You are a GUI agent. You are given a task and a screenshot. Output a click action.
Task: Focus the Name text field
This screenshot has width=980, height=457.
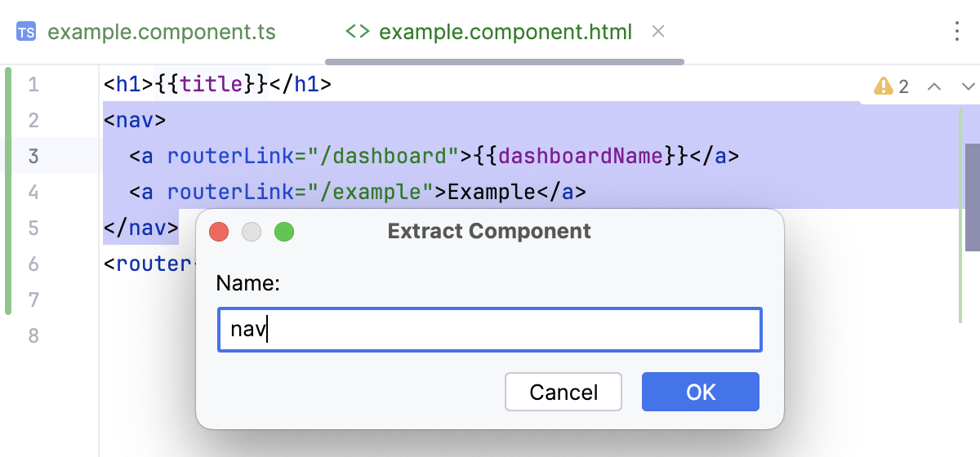[x=490, y=330]
